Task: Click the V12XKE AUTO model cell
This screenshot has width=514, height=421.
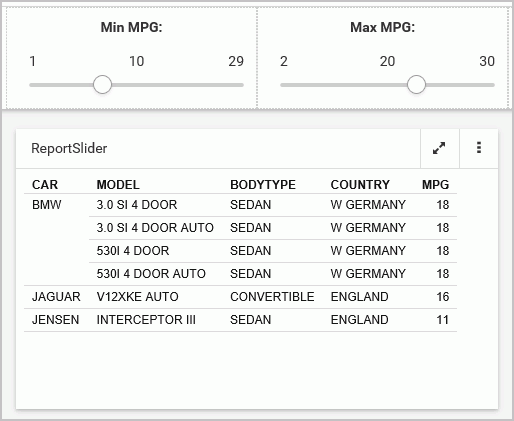Action: (x=137, y=297)
